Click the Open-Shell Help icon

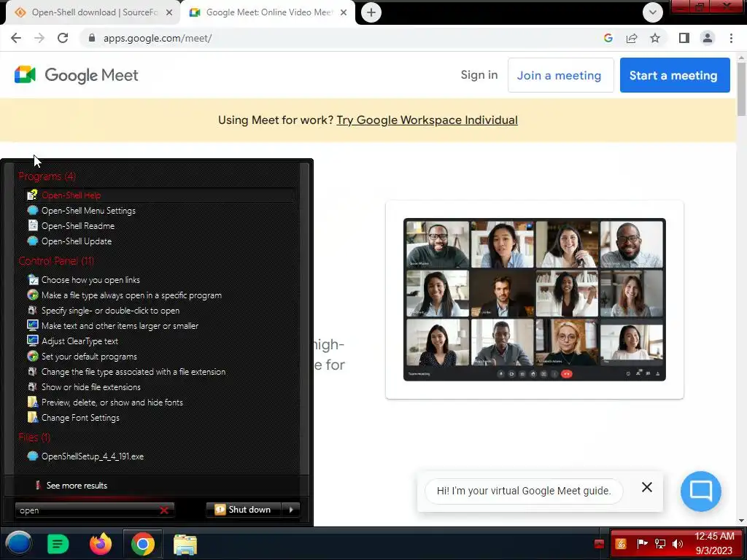click(32, 195)
